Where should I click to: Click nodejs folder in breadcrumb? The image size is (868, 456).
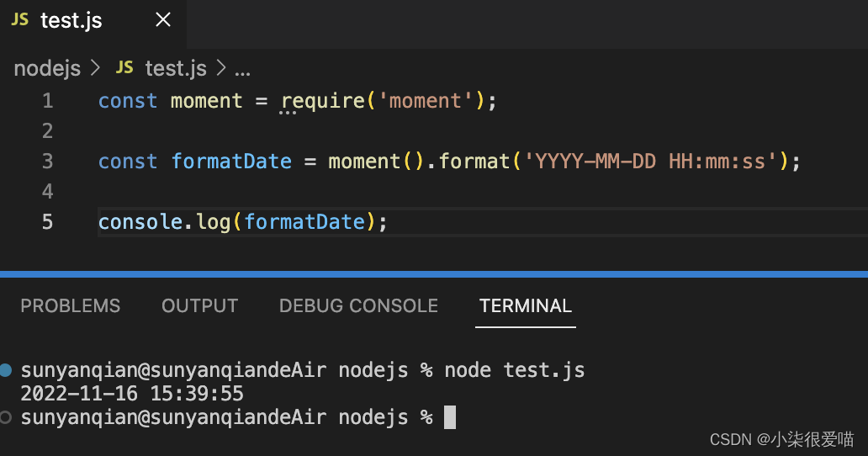click(x=47, y=68)
